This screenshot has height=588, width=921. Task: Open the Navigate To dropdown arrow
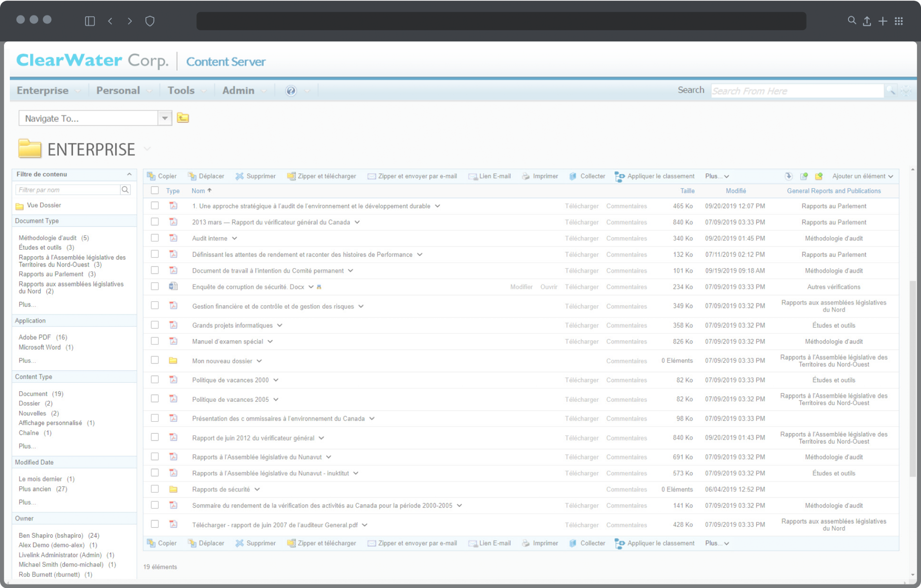[x=165, y=118]
